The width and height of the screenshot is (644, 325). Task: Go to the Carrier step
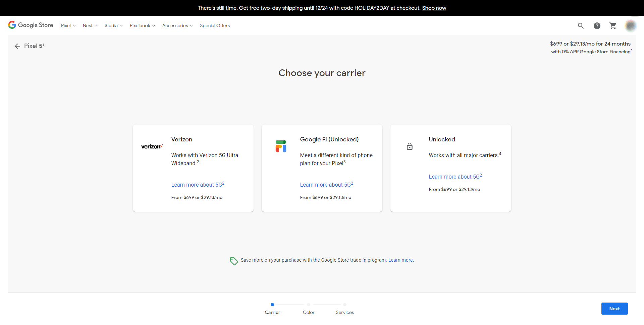point(272,309)
